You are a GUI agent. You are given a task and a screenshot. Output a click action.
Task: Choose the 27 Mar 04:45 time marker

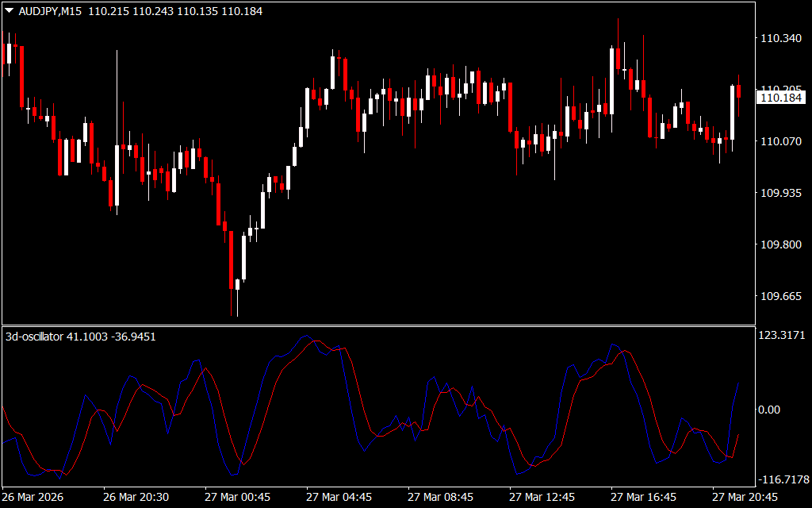click(x=339, y=497)
